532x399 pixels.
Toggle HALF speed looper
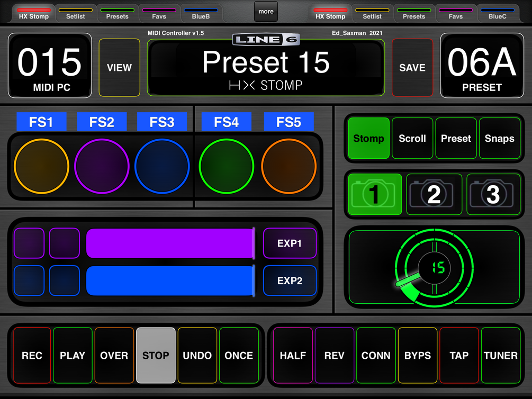(293, 355)
